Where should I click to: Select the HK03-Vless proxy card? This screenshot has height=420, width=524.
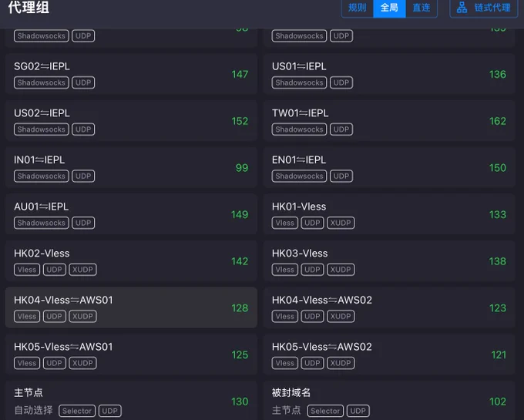tap(389, 261)
